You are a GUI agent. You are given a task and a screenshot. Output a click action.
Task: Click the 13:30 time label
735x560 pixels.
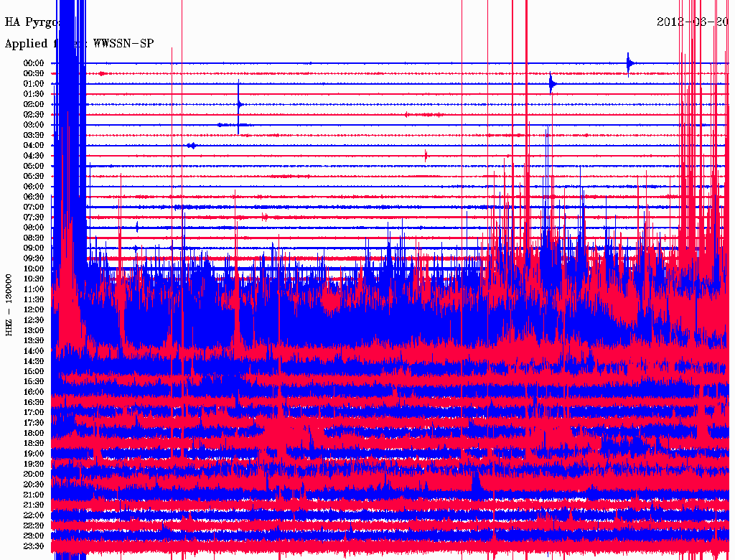[x=34, y=341]
